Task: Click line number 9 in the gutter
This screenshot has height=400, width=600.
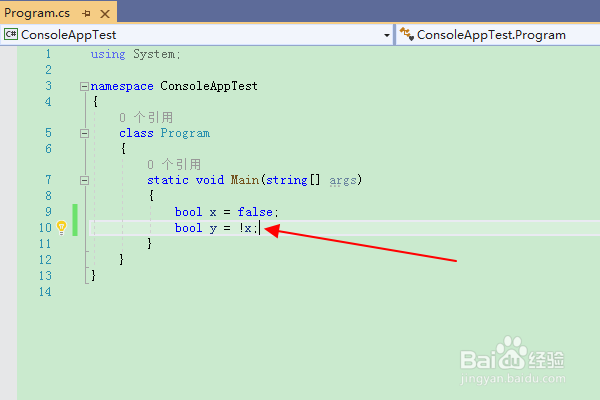Action: 48,212
